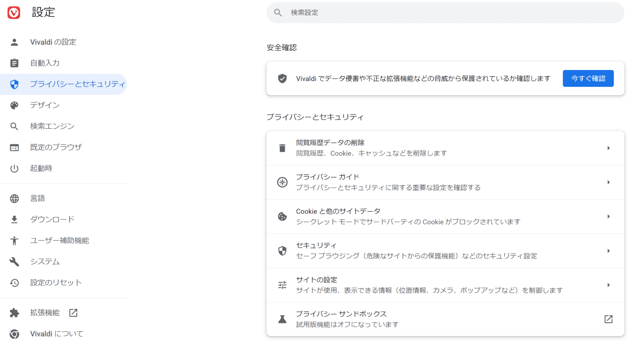Select プライバシーとセキュリティ in the sidebar
The height and width of the screenshot is (357, 644).
coord(64,84)
